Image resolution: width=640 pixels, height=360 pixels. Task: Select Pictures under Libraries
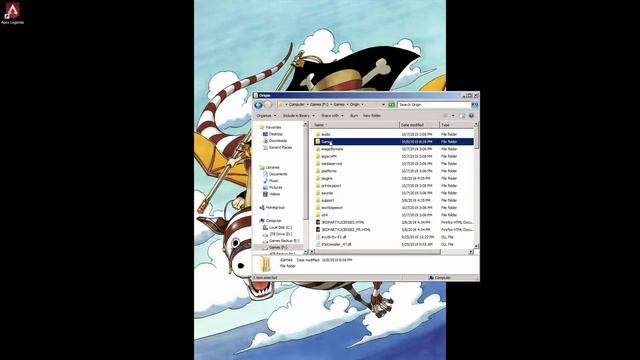[x=276, y=187]
